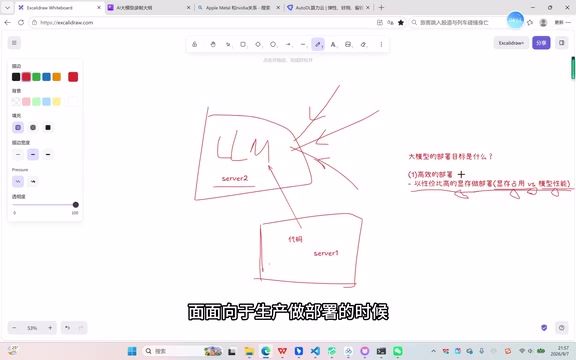Pick pink background color
This screenshot has height=360, width=576.
pos(26,101)
